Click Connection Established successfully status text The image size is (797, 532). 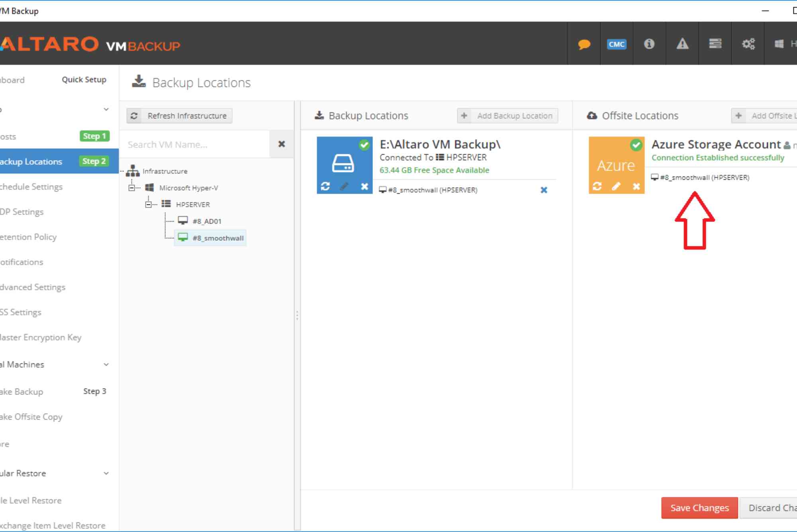[718, 157]
